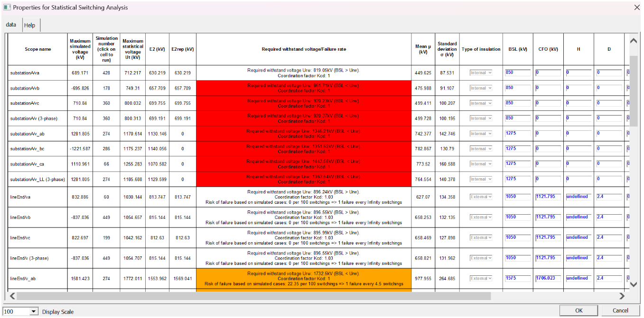The width and height of the screenshot is (644, 318).
Task: Open insulation type dropdown for lineEnd/v_ab
Action: (x=481, y=278)
